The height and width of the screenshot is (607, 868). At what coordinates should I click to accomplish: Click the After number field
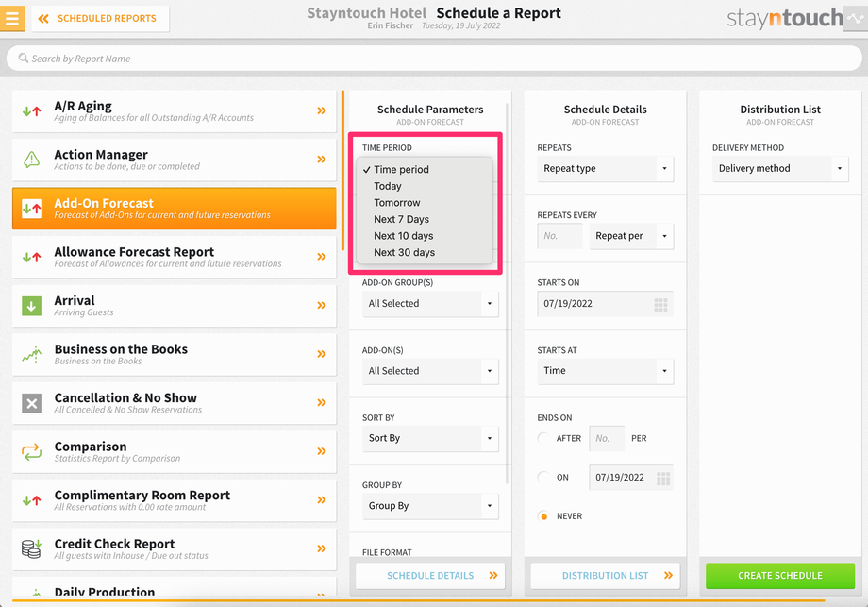pyautogui.click(x=607, y=439)
